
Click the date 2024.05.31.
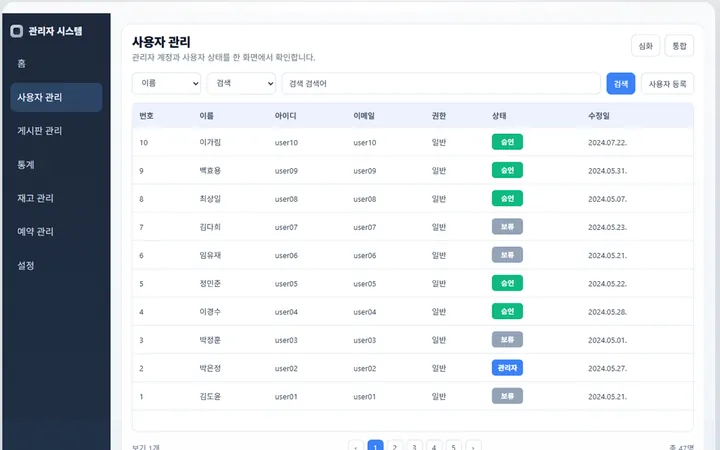tap(608, 171)
